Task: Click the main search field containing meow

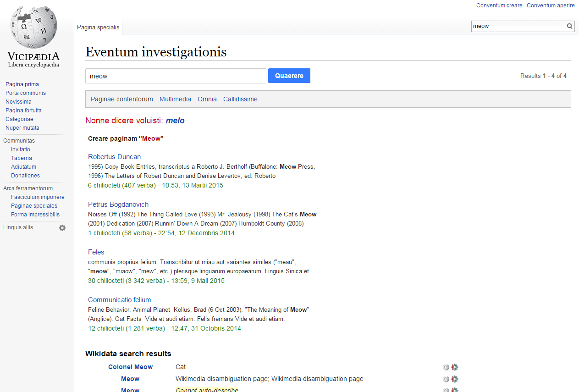Action: tap(176, 76)
